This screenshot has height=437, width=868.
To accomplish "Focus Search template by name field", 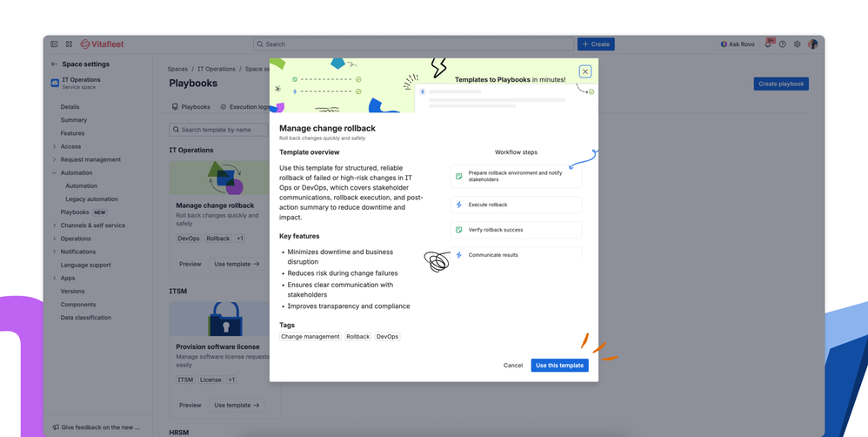I will pos(218,130).
